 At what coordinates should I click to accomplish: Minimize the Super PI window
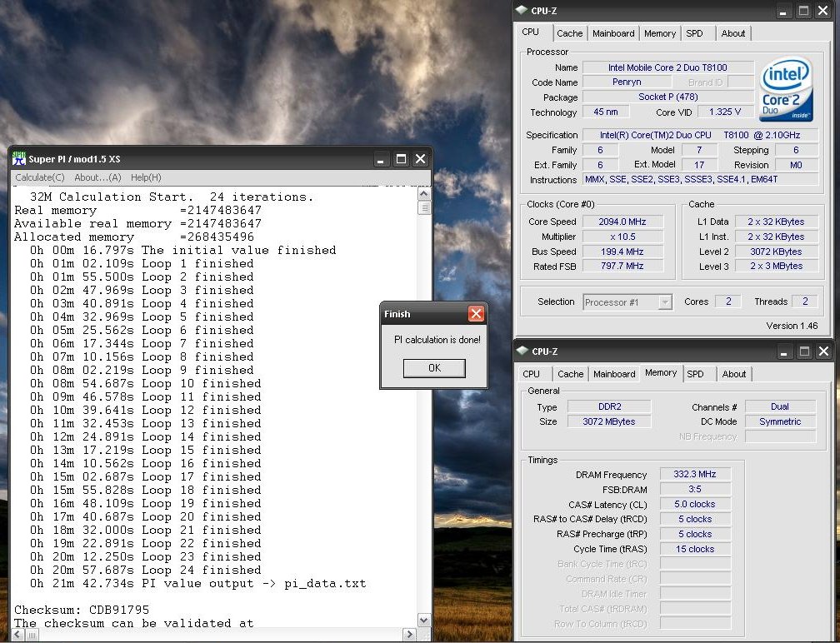click(x=380, y=159)
